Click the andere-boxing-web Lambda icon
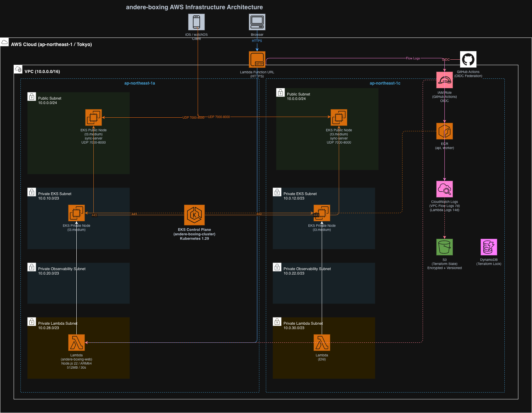Screen dimensions: 532x413 tap(76, 343)
